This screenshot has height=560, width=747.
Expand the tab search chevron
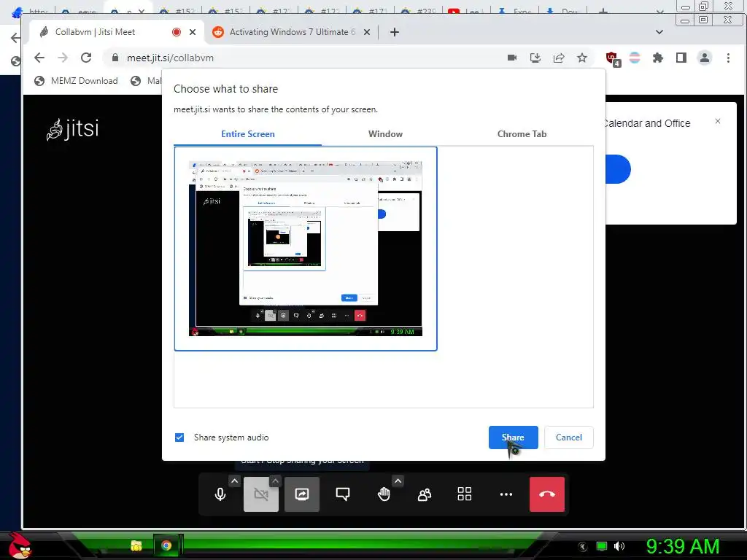(x=659, y=32)
